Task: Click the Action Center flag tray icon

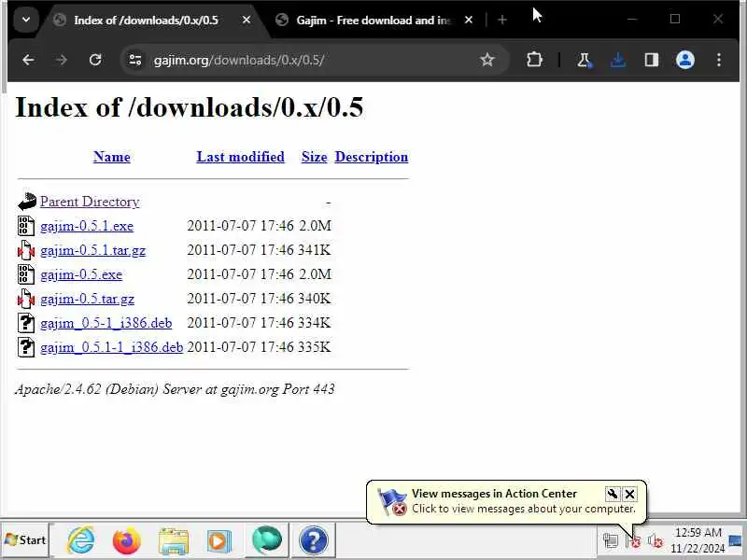Action: pyautogui.click(x=633, y=541)
